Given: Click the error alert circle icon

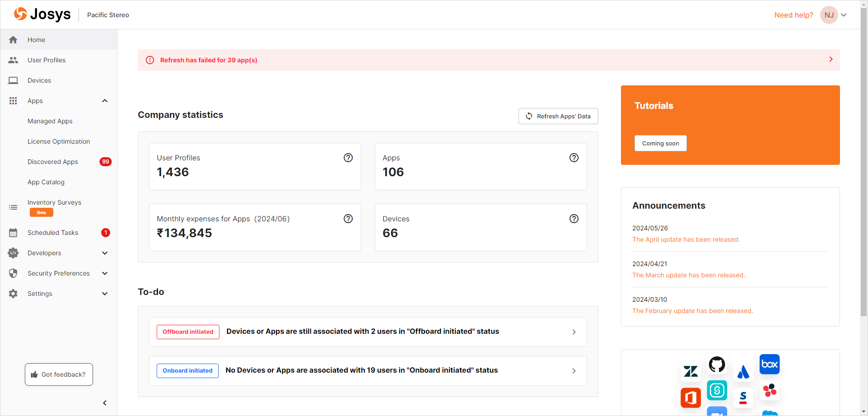Looking at the screenshot, I should pos(150,60).
